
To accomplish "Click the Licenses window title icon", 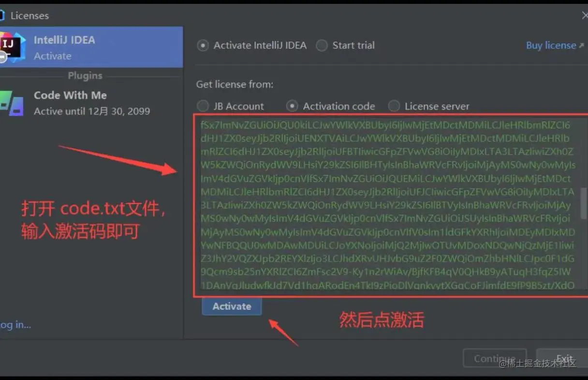I will click(2, 15).
